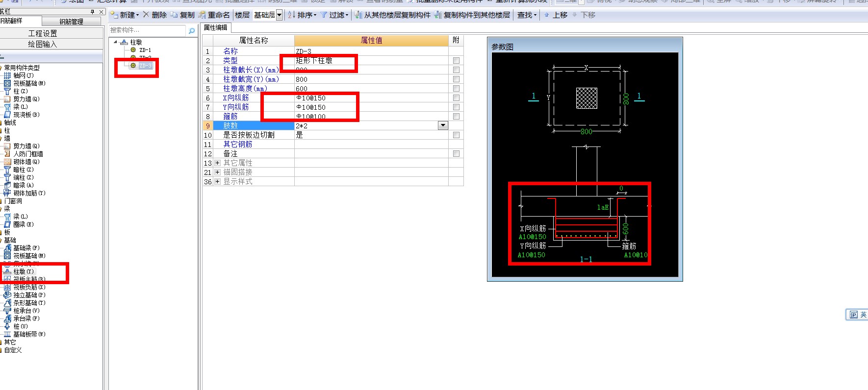
Task: Click the 名称 value cell ZD-3
Action: pyautogui.click(x=371, y=51)
